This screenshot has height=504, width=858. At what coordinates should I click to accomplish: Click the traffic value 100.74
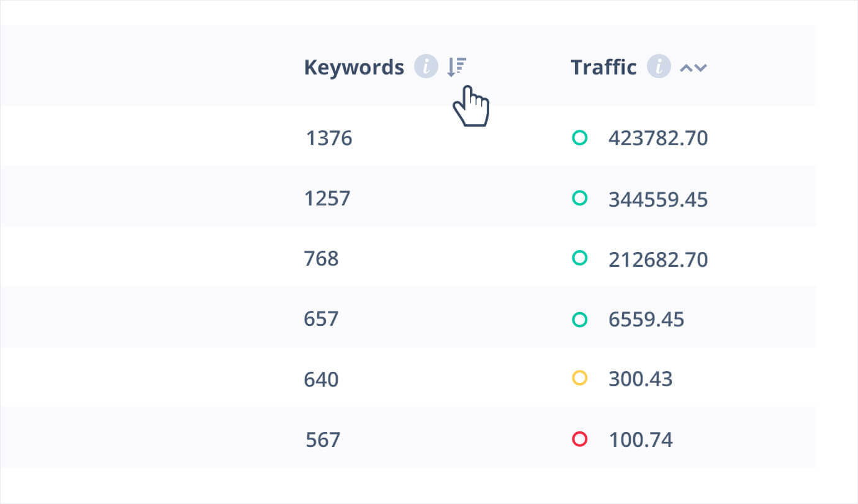click(641, 440)
